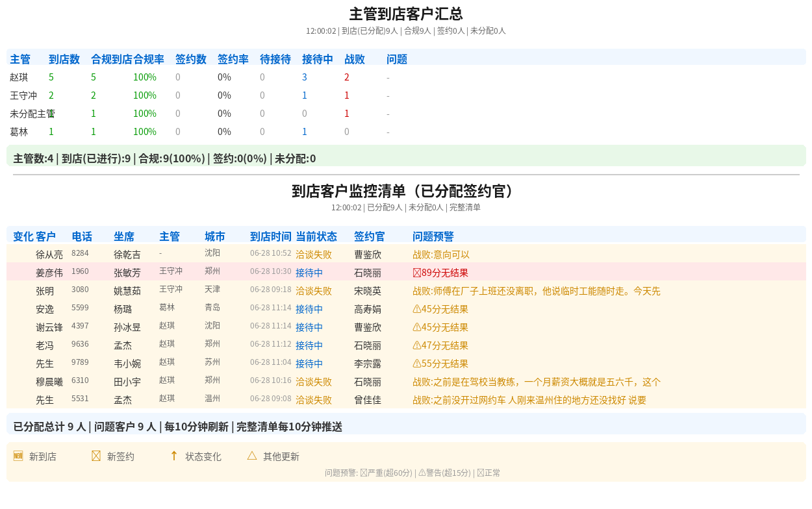Click signing officer 高寿娟
This screenshot has height=509, width=812.
pos(368,309)
